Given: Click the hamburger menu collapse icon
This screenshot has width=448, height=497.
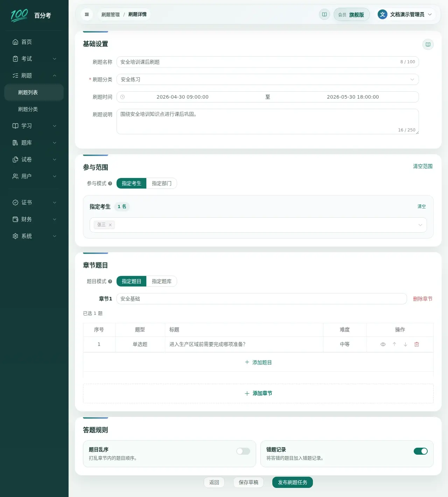Looking at the screenshot, I should pos(87,14).
